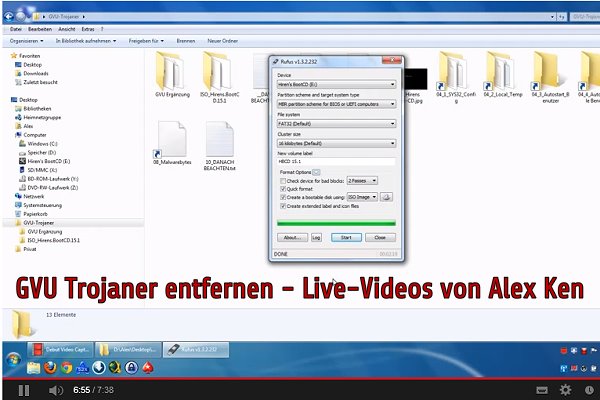Select Favoriten in the navigation pane

pos(29,56)
